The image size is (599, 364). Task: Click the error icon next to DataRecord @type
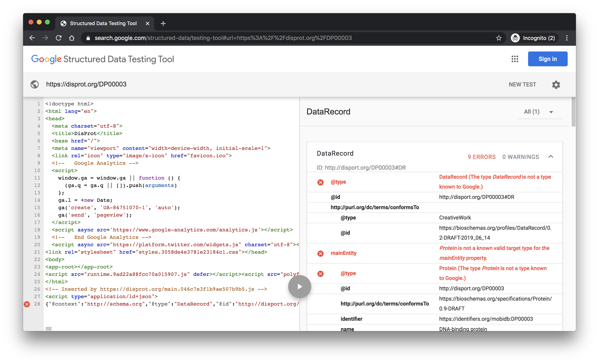tap(320, 182)
